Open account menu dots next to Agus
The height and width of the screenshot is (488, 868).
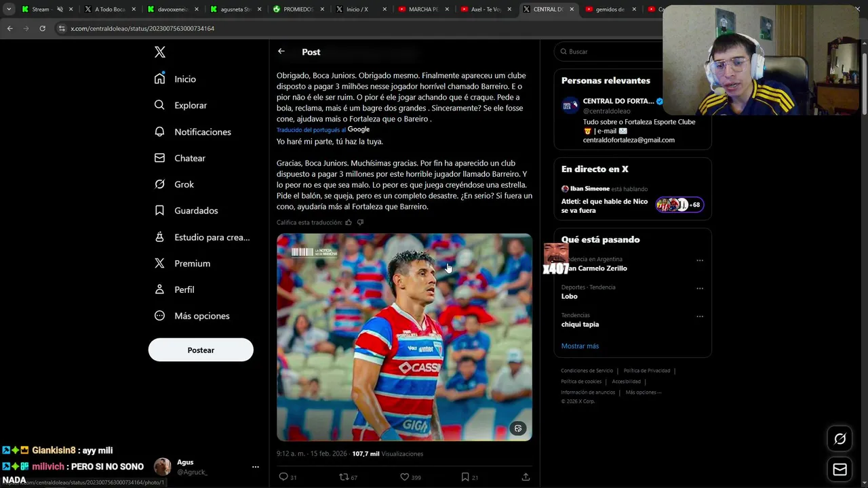click(x=256, y=467)
